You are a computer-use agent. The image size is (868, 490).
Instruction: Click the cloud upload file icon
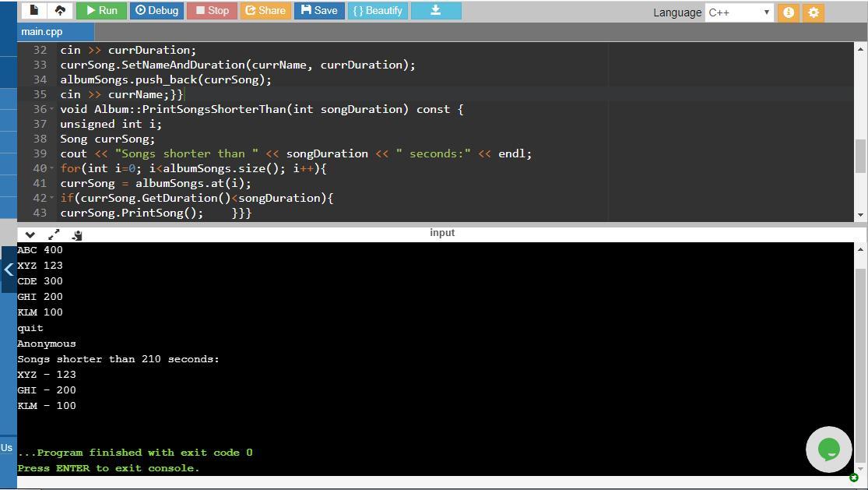pos(60,11)
